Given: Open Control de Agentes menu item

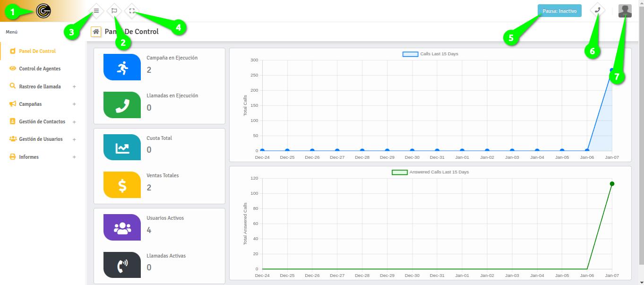Looking at the screenshot, I should 40,69.
